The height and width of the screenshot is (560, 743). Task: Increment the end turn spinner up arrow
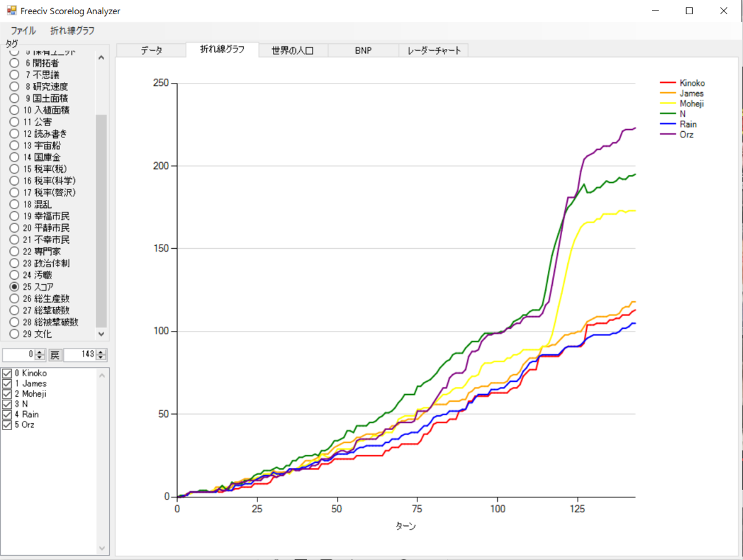click(x=102, y=352)
